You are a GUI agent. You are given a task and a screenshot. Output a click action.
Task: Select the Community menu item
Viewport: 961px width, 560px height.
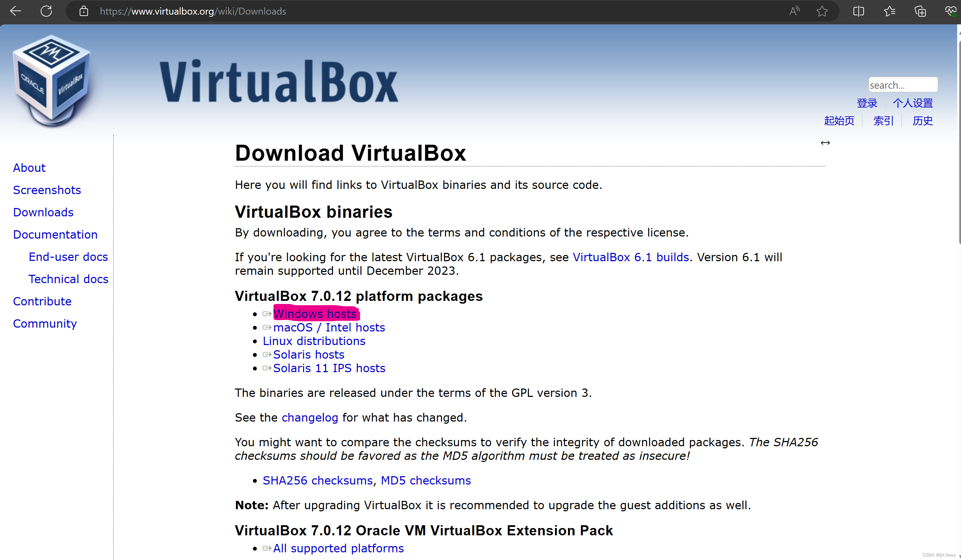click(x=45, y=324)
